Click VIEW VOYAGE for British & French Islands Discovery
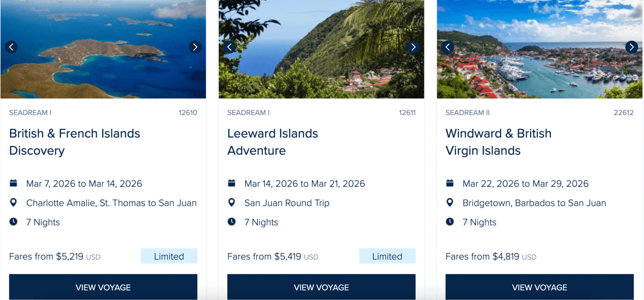The width and height of the screenshot is (644, 300). click(x=103, y=287)
